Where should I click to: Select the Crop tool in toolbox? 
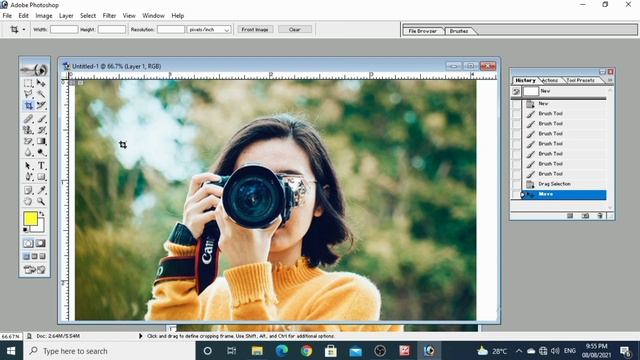pyautogui.click(x=28, y=106)
